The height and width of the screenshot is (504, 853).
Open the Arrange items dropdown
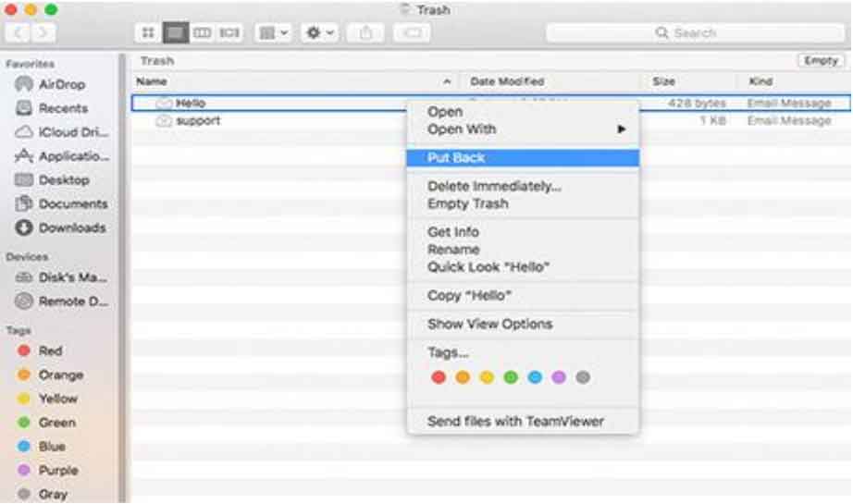click(272, 32)
